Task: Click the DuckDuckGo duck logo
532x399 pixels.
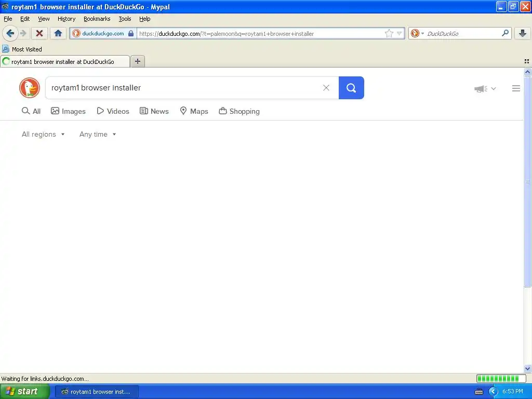Action: click(x=30, y=88)
